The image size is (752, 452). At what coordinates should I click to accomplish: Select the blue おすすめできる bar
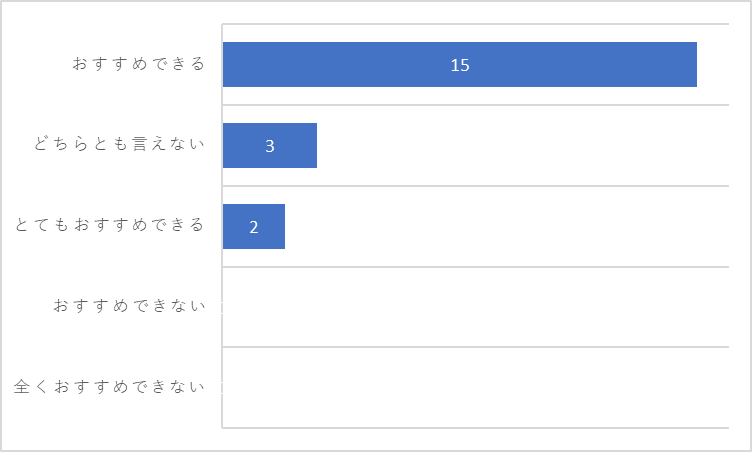click(459, 64)
